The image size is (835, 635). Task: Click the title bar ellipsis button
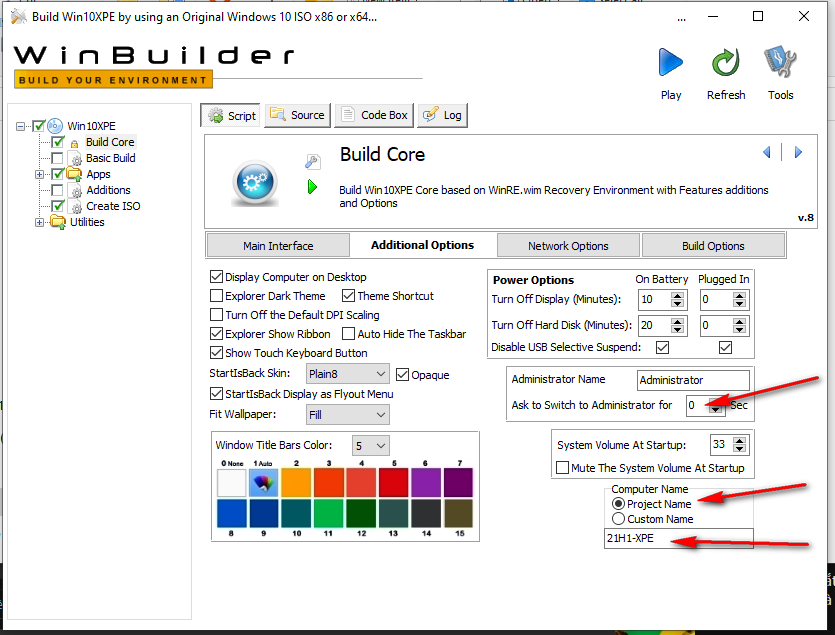pos(682,18)
